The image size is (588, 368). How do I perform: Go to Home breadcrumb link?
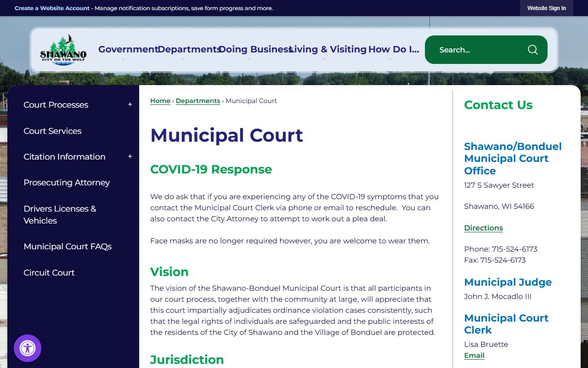coord(160,101)
